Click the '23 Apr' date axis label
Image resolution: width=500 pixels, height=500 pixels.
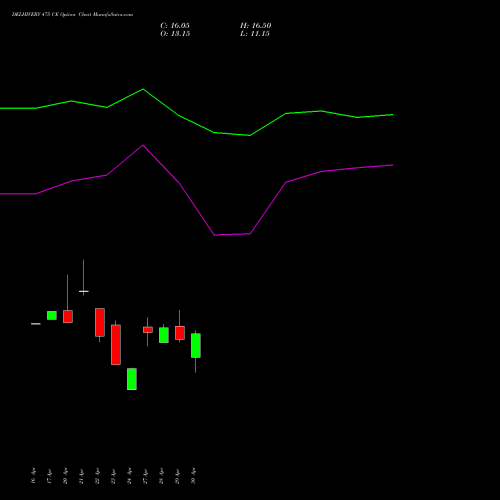tap(113, 476)
